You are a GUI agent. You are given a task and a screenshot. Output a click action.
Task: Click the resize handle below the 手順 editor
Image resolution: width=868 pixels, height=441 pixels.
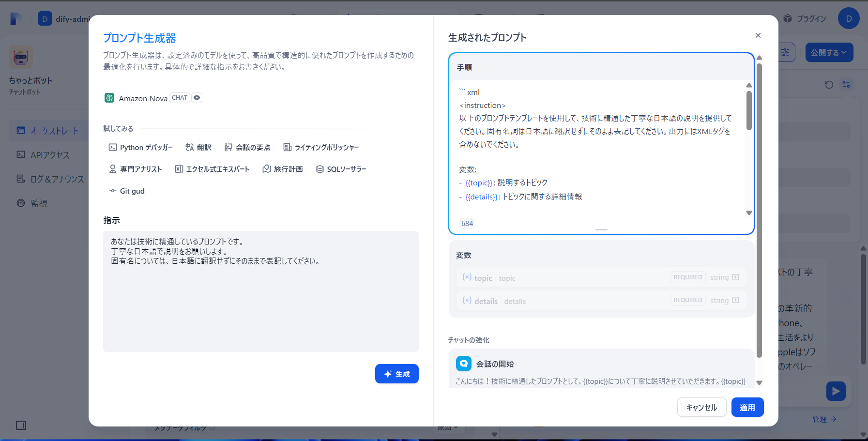pyautogui.click(x=601, y=229)
